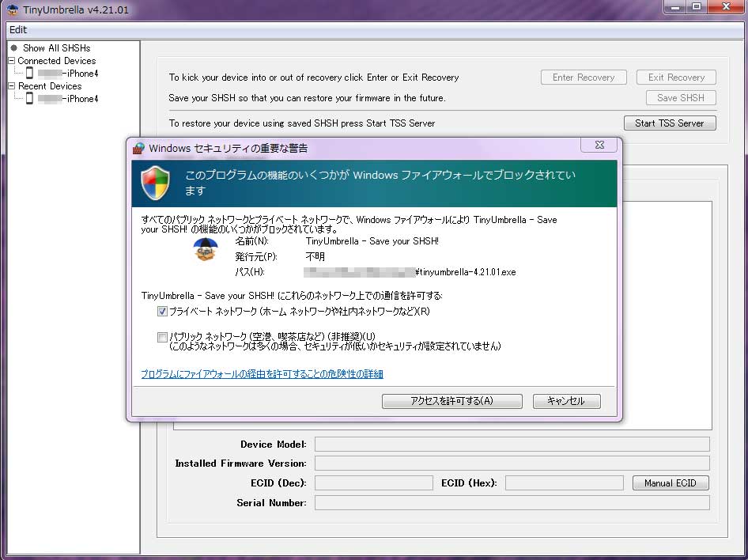The image size is (748, 560).
Task: Click the Installed Firmware Version field
Action: [512, 464]
